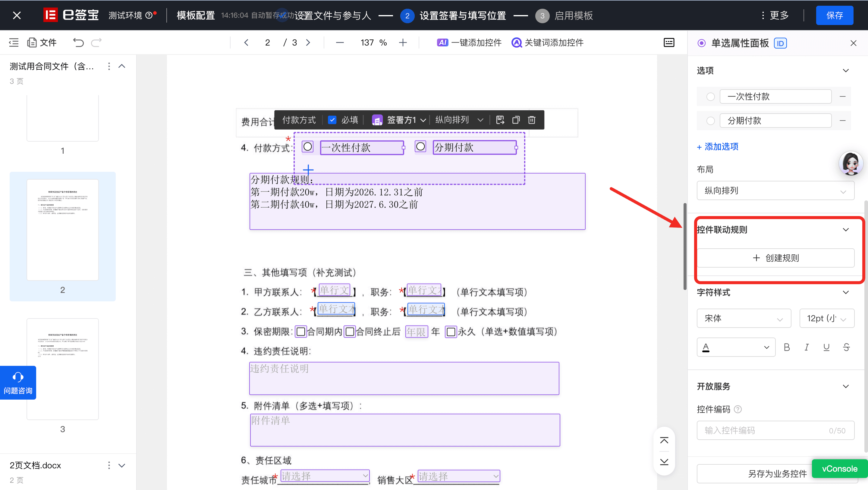Click the test environment help icon
Image resolution: width=868 pixels, height=490 pixels.
point(149,15)
